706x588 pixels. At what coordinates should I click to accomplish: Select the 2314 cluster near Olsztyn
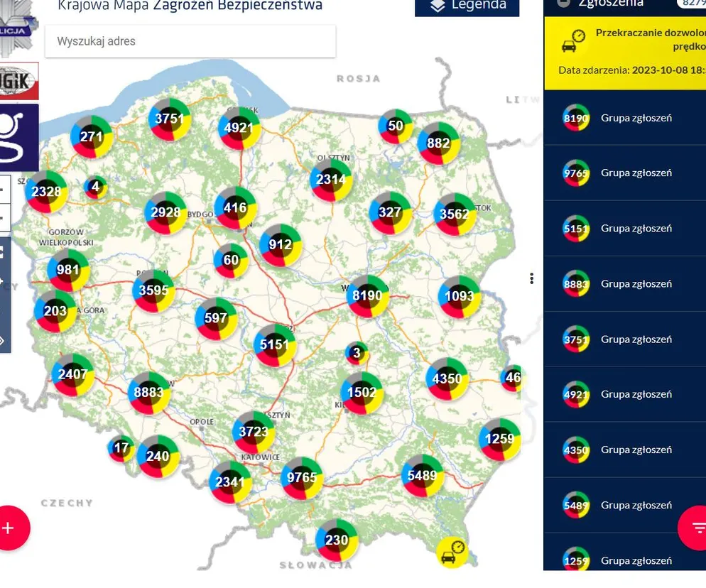[x=331, y=180]
